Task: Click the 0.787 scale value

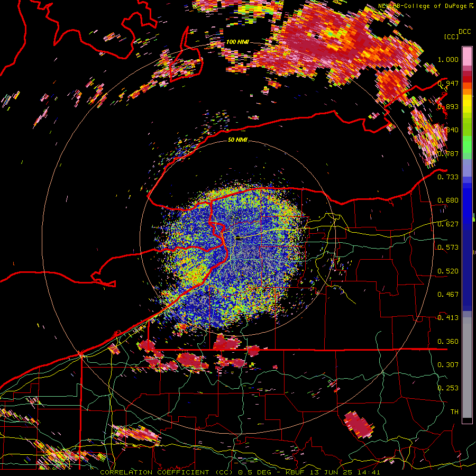Action: [x=448, y=153]
